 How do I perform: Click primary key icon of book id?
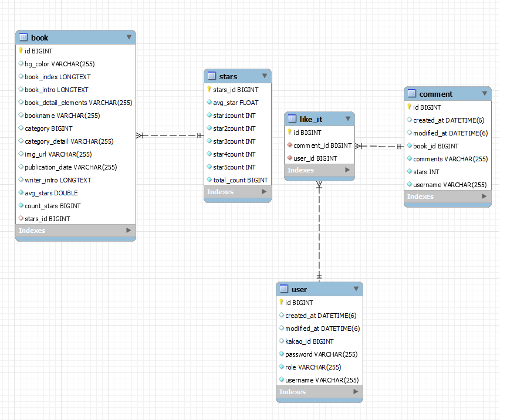tap(21, 50)
